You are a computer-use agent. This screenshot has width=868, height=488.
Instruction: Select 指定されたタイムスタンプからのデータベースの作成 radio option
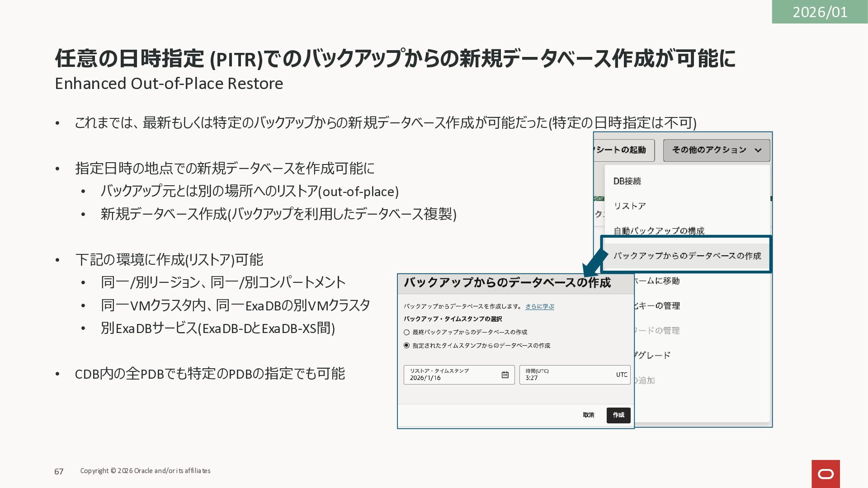407,346
